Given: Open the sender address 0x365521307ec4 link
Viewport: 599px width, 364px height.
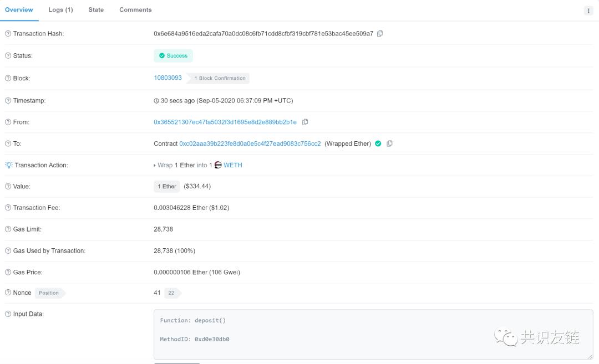Looking at the screenshot, I should tap(225, 122).
